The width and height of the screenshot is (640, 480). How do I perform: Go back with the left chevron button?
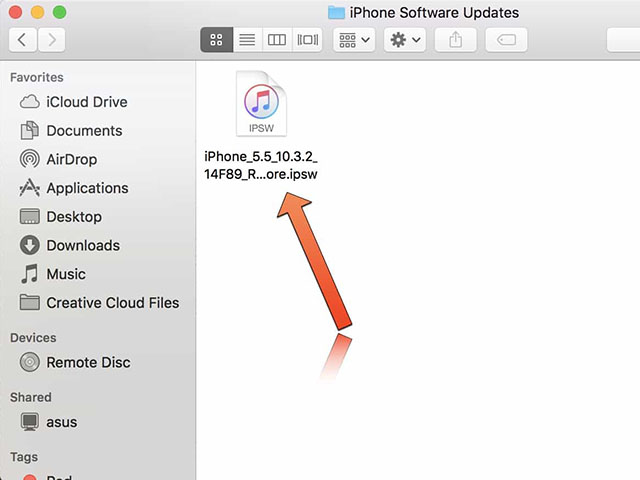pyautogui.click(x=23, y=40)
